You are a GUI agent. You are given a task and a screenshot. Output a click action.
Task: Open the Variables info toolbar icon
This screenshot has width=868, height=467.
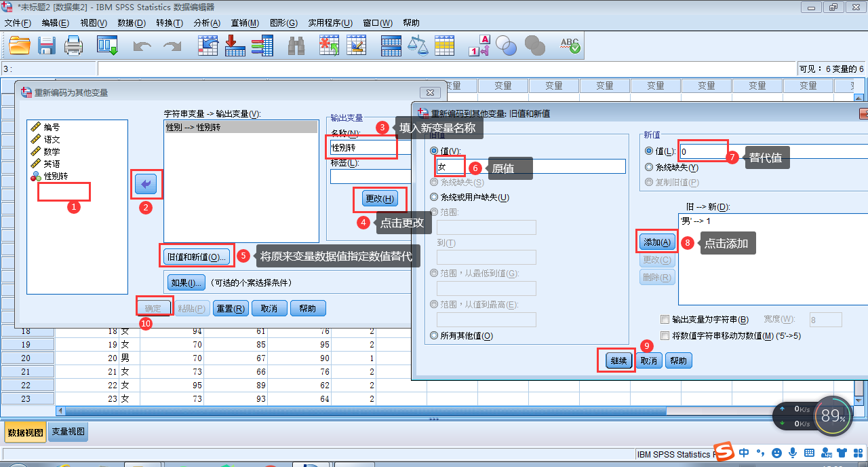point(262,45)
